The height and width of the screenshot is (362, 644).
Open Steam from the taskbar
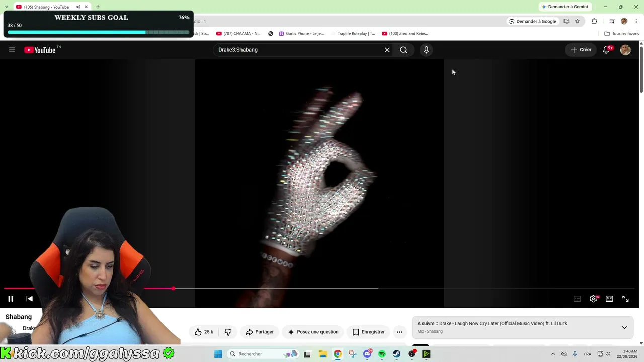point(397,354)
